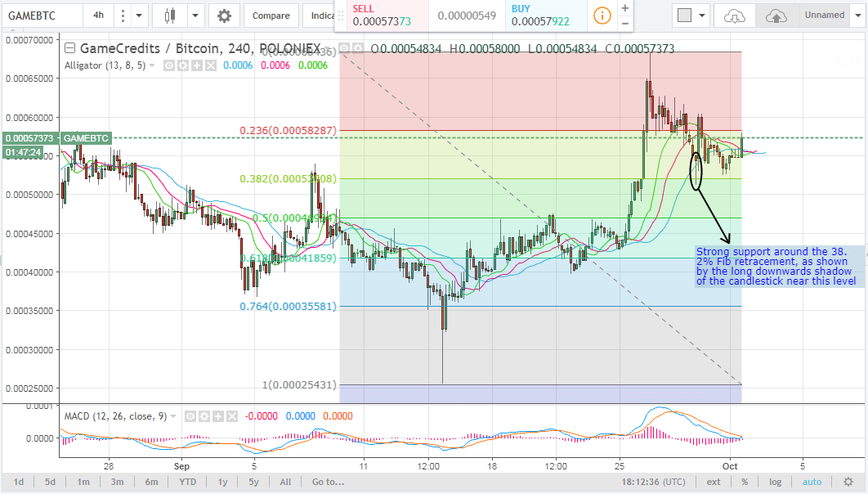Select the All time range
This screenshot has height=494, width=868.
click(285, 482)
